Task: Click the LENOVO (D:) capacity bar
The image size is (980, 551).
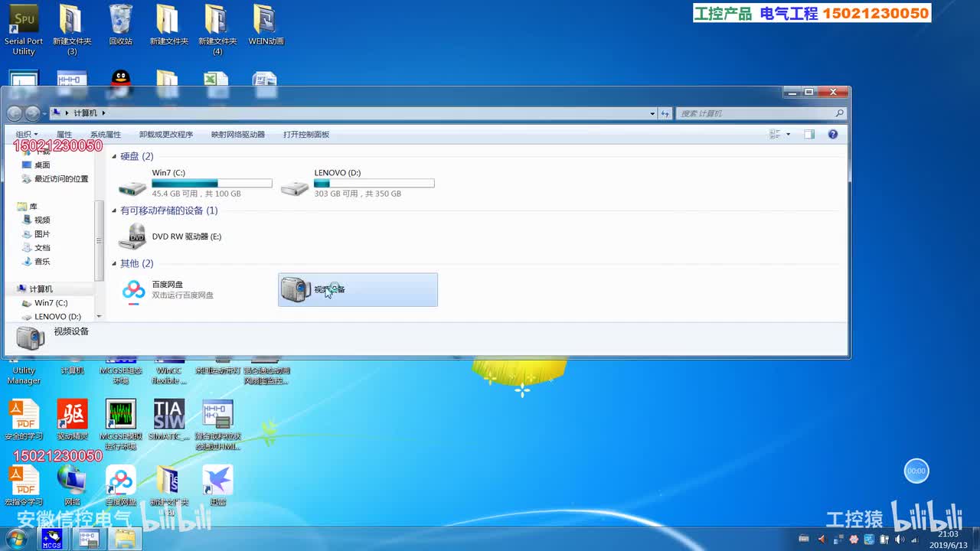Action: click(374, 184)
